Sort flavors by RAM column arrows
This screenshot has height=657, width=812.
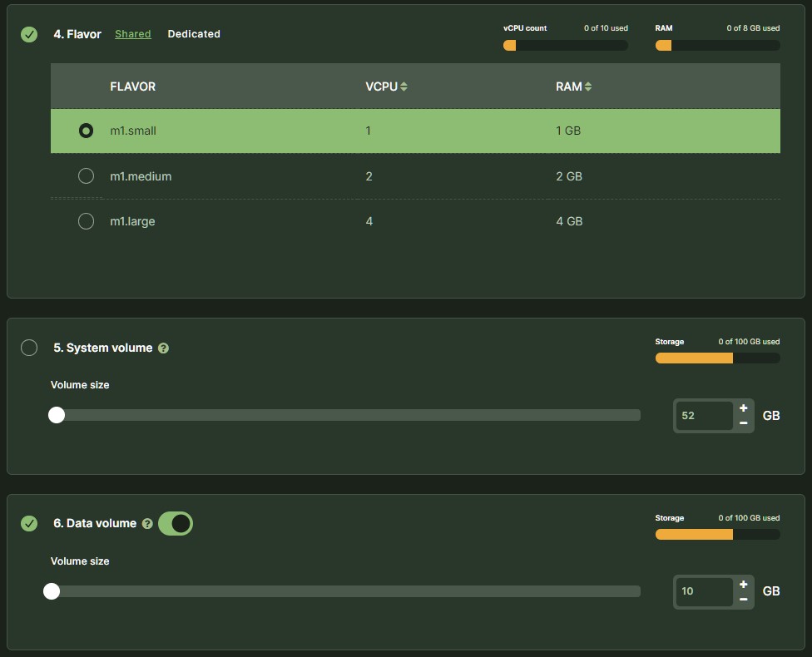pos(588,86)
